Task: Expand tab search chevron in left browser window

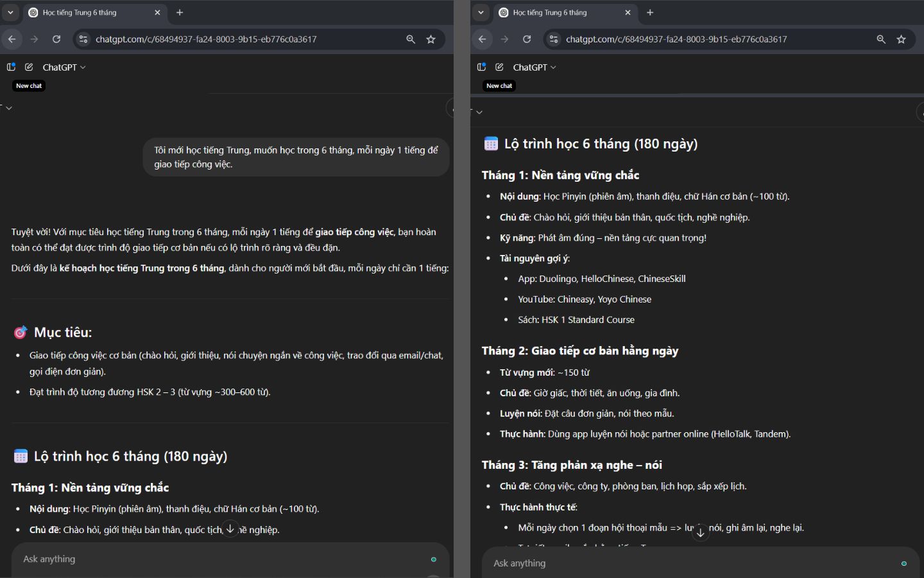Action: pos(10,12)
